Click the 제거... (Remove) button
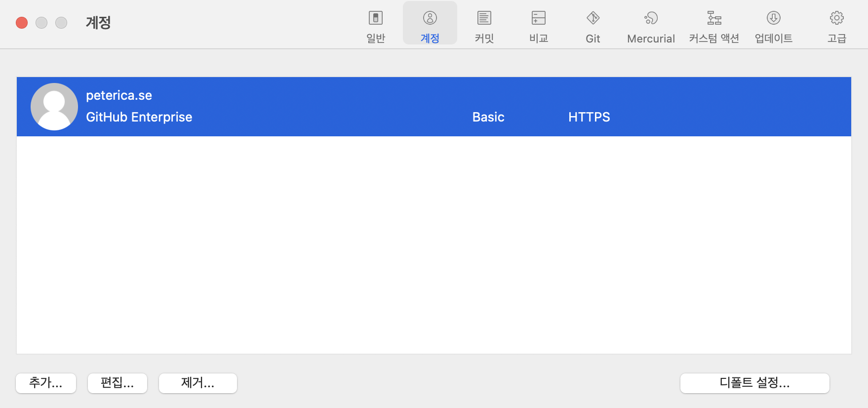 click(x=198, y=383)
